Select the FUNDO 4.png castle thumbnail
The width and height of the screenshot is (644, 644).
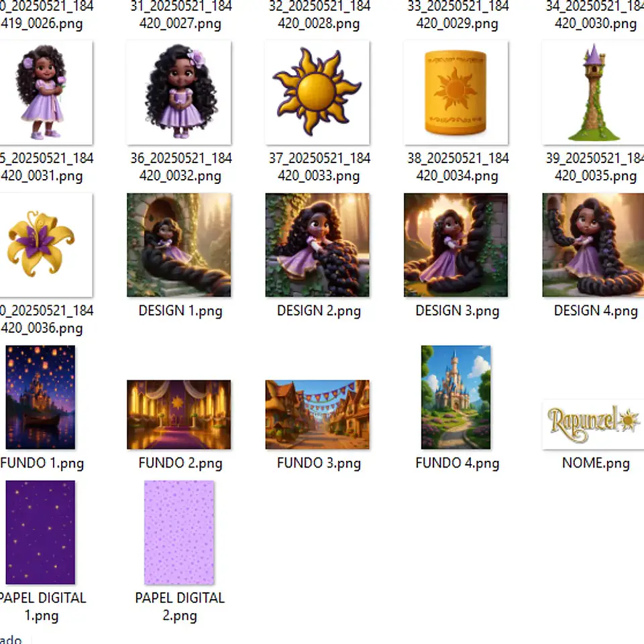tap(456, 397)
